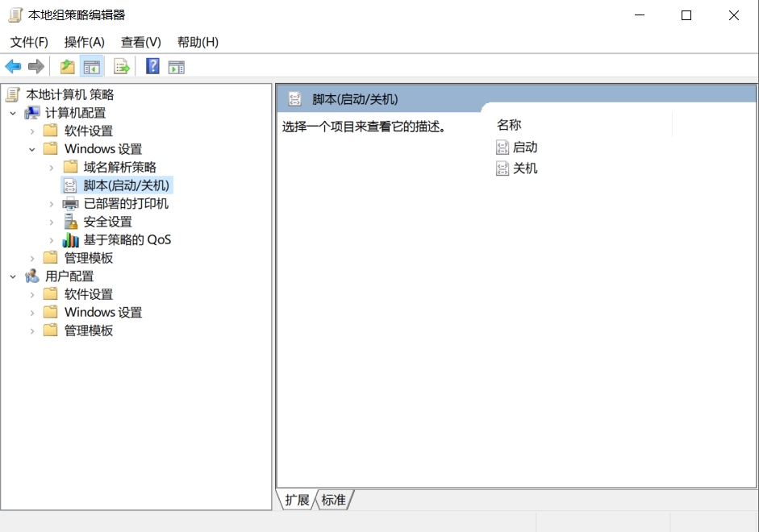The height and width of the screenshot is (532, 759).
Task: Click the Back arrow toolbar icon
Action: [x=13, y=66]
